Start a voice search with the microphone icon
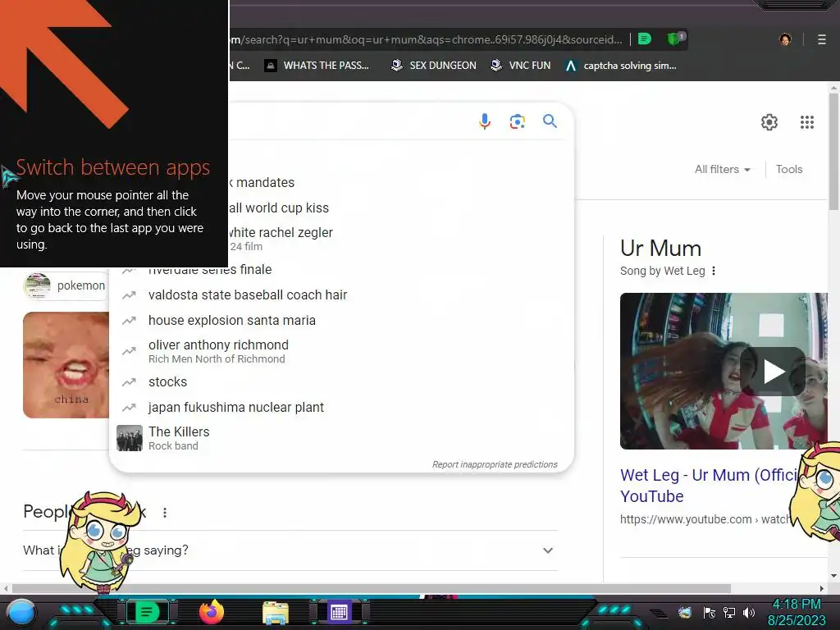The width and height of the screenshot is (840, 630). (x=484, y=121)
